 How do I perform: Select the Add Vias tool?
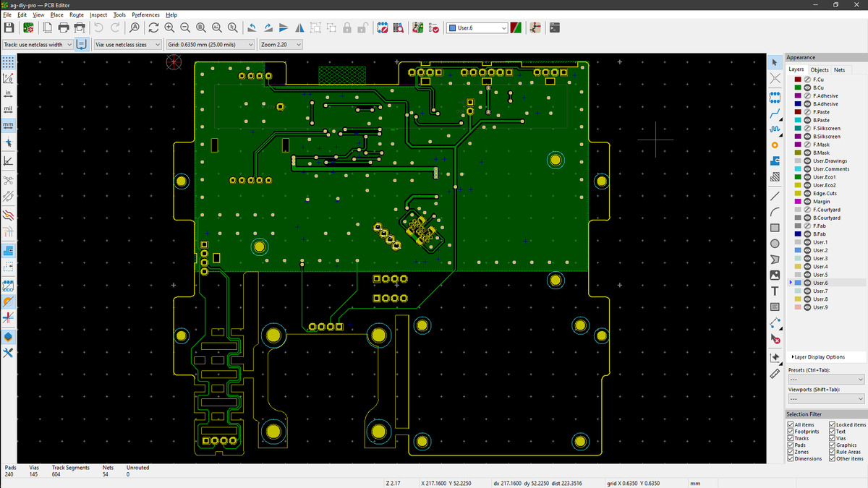(775, 145)
